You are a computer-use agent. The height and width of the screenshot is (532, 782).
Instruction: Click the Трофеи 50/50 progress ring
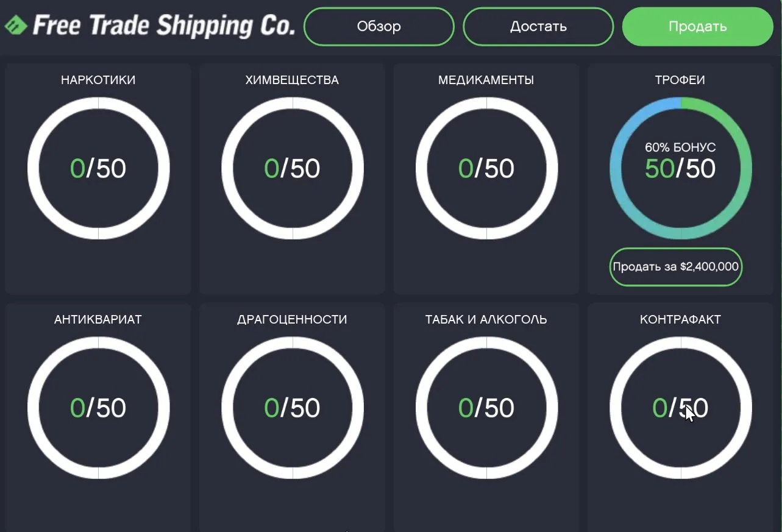680,168
